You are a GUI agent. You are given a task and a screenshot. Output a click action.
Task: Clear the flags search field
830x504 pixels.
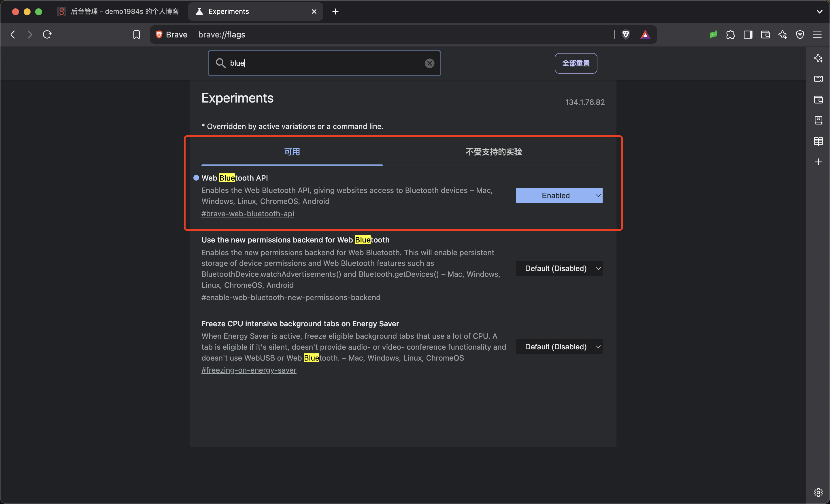tap(429, 63)
